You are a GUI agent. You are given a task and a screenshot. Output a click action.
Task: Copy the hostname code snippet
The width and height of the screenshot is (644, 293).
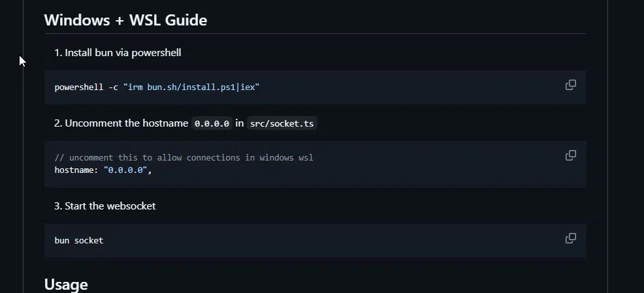570,155
